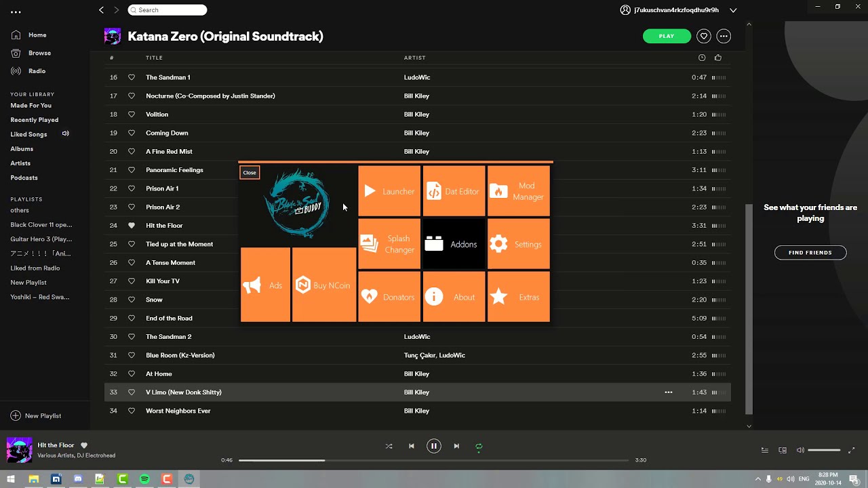
Task: Like the track Snow
Action: pos(132,300)
